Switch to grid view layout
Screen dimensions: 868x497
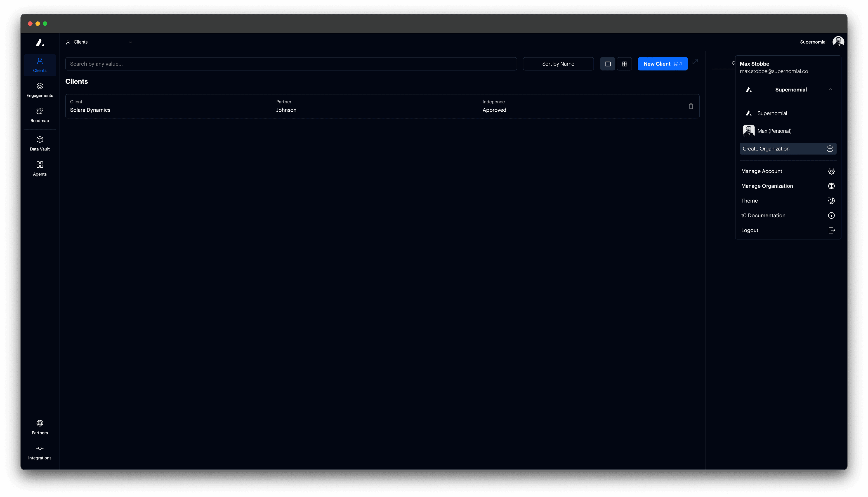624,63
